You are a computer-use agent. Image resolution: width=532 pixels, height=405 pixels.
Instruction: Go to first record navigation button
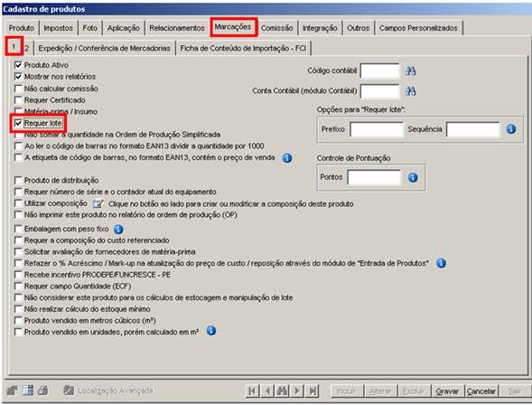(x=252, y=391)
